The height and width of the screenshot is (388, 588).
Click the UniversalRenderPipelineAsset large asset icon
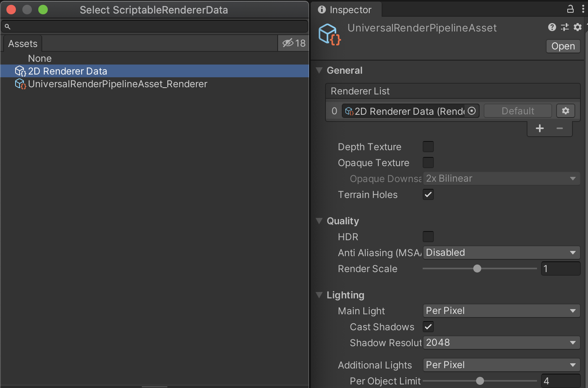point(329,34)
